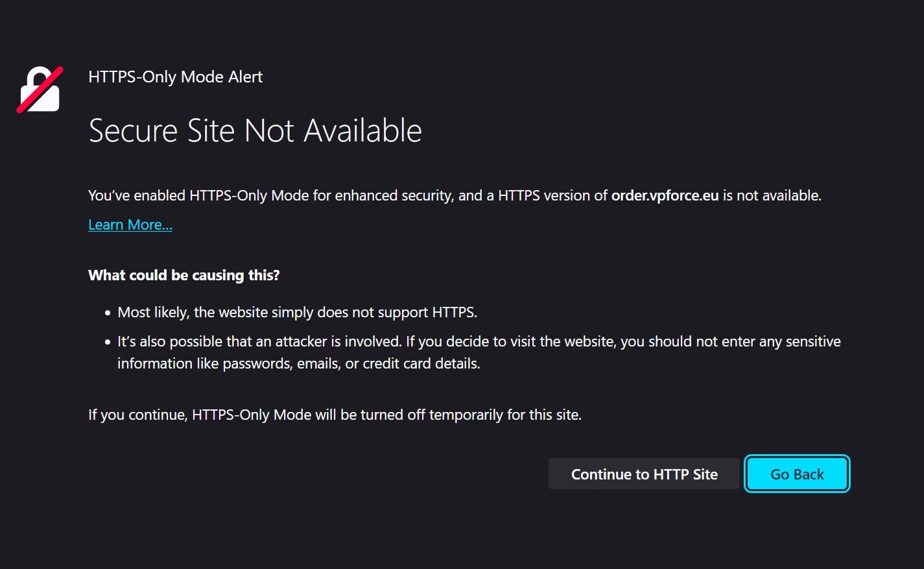This screenshot has height=569, width=924.
Task: Click the crossed-out padlock warning icon
Action: 40,90
